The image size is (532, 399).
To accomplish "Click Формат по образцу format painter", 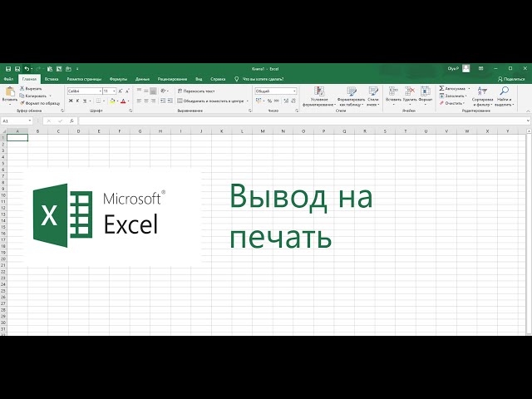I will point(40,103).
